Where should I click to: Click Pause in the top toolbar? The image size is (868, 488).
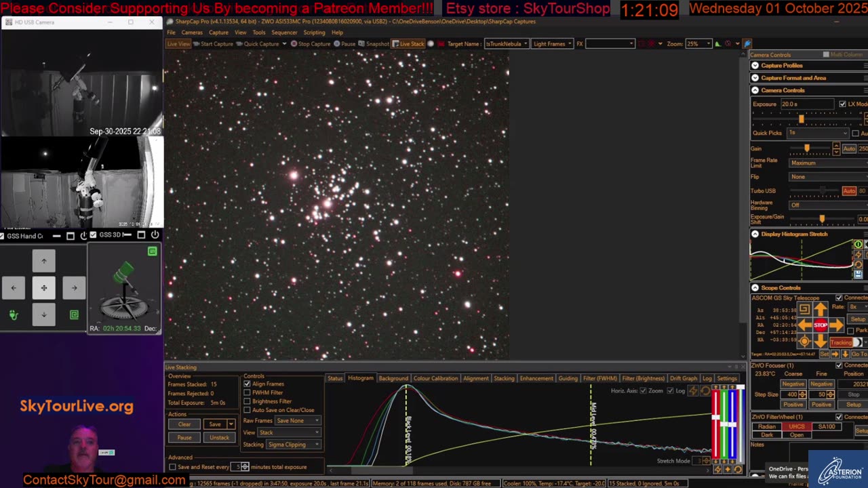coord(344,43)
